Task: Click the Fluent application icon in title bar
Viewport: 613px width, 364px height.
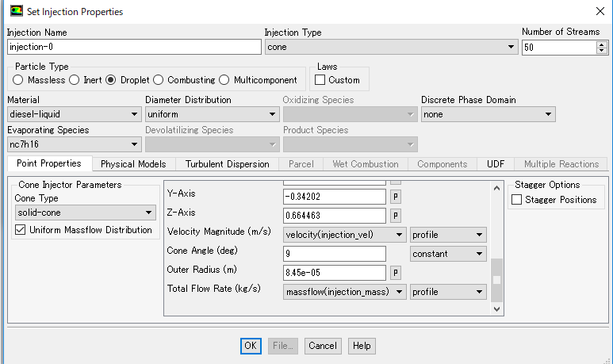Action: point(17,10)
